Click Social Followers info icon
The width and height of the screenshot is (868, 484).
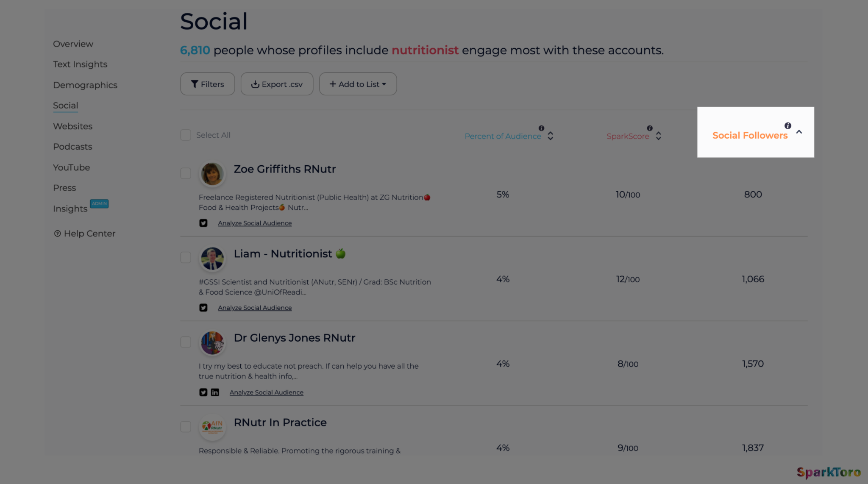787,126
